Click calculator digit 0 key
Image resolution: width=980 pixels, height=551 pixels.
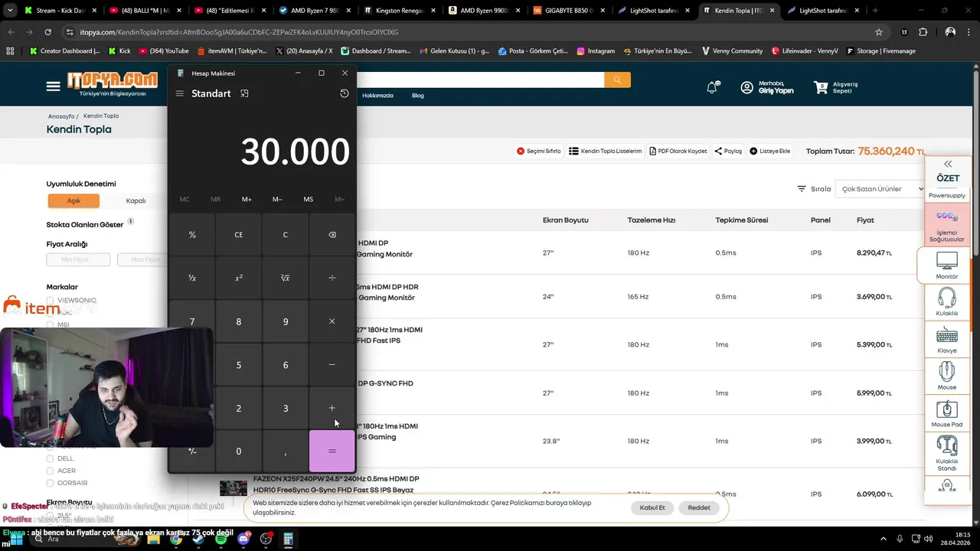tap(239, 452)
